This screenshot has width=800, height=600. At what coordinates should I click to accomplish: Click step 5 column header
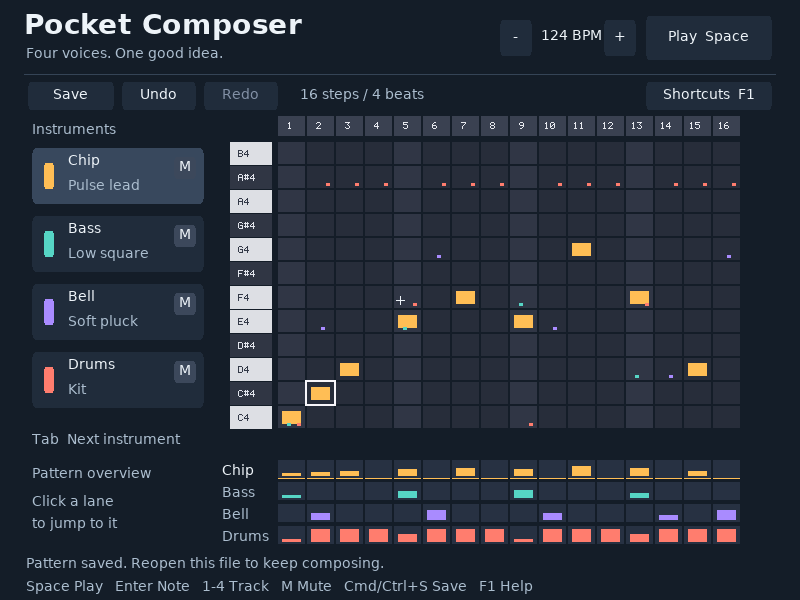(x=407, y=126)
